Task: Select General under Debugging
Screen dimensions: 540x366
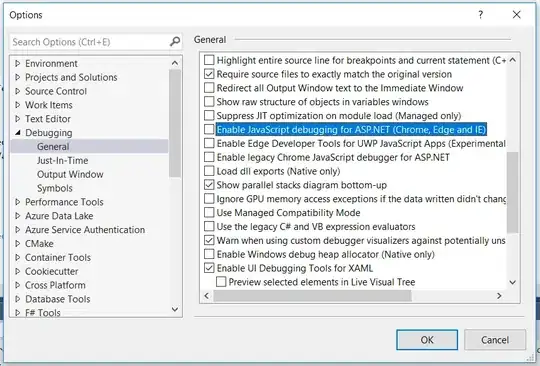Action: 53,147
